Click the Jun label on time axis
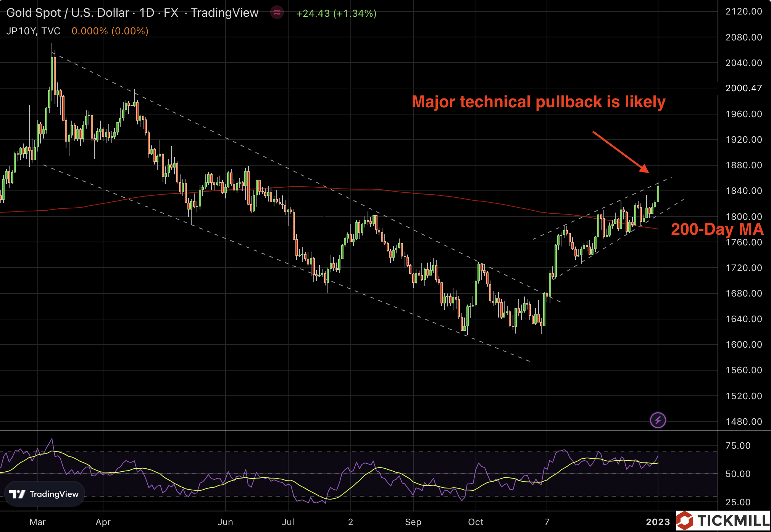 225,522
